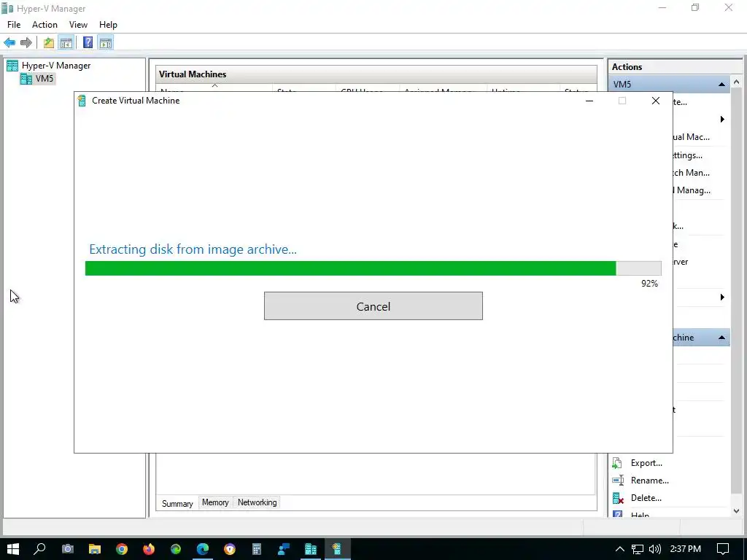
Task: Open taskbar Search magnifier
Action: click(x=40, y=549)
